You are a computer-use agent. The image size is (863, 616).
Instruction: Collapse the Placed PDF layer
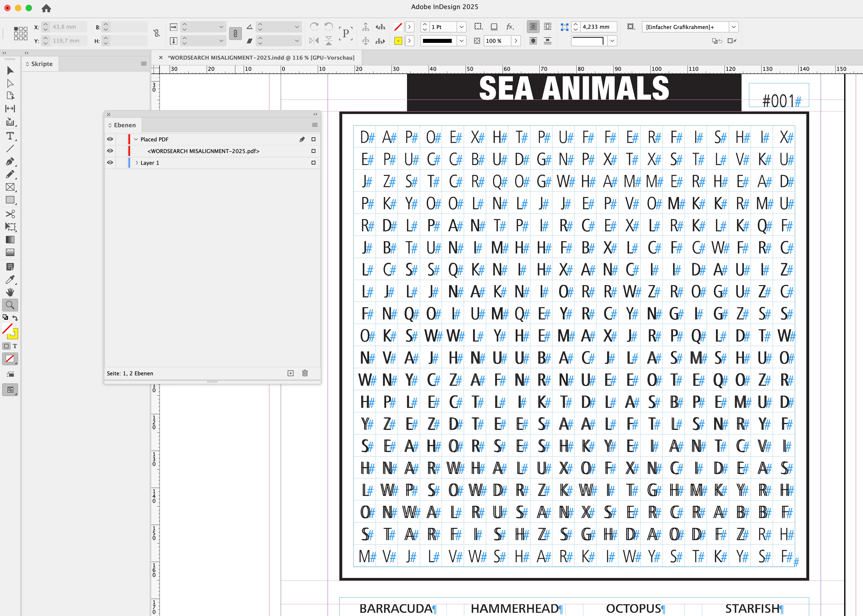(136, 139)
